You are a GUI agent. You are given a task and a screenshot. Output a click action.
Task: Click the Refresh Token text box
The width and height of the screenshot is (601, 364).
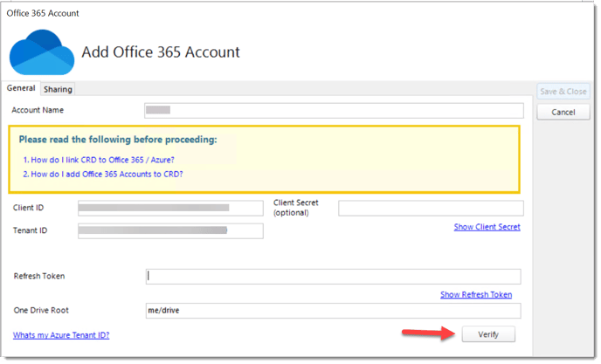[335, 277]
